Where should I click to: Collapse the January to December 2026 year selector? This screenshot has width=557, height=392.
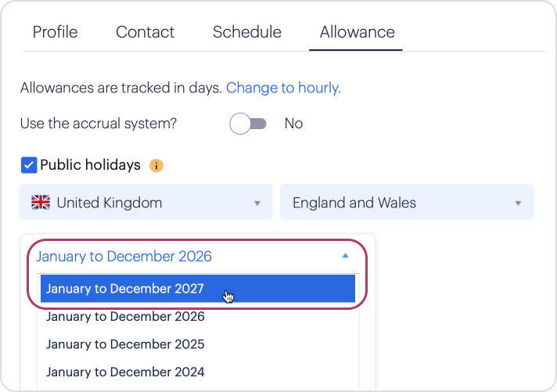192,256
